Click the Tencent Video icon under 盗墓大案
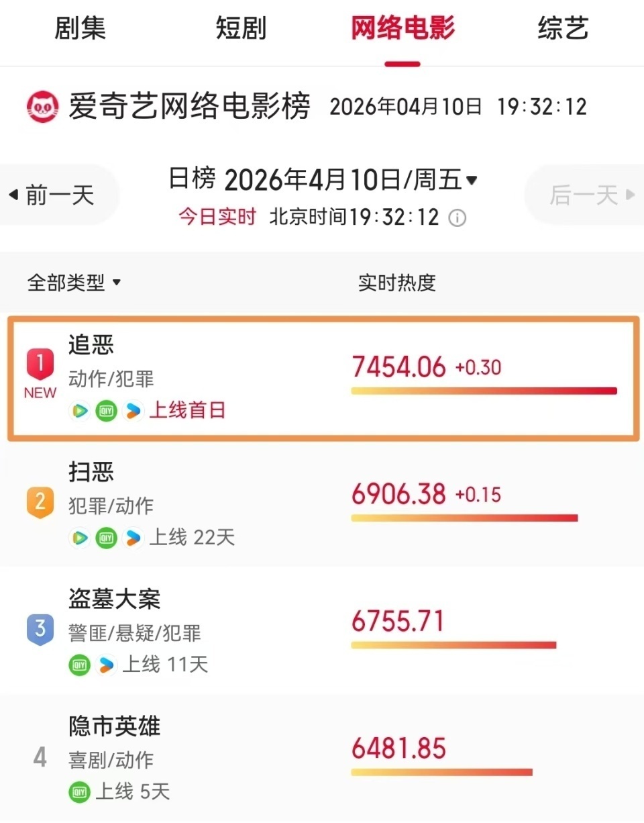Viewport: 644px width, 823px height. click(x=106, y=665)
